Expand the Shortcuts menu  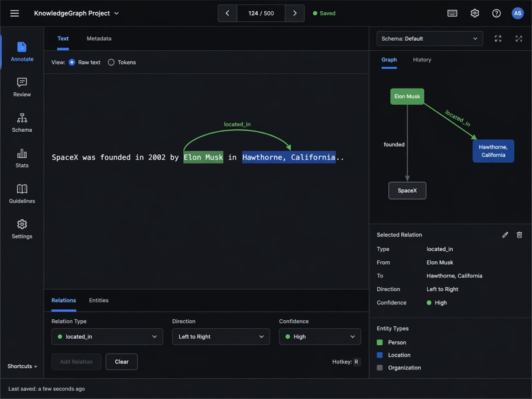[x=22, y=366]
